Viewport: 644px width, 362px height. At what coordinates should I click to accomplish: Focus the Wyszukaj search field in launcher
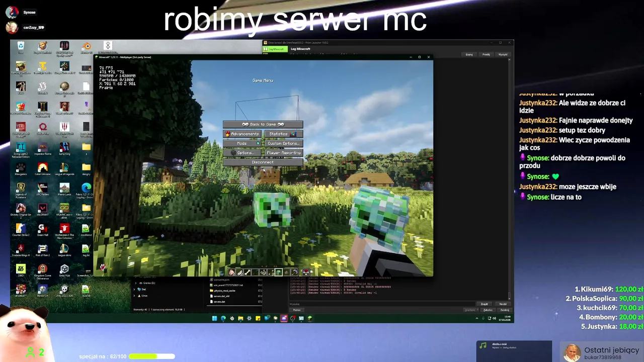click(382, 304)
